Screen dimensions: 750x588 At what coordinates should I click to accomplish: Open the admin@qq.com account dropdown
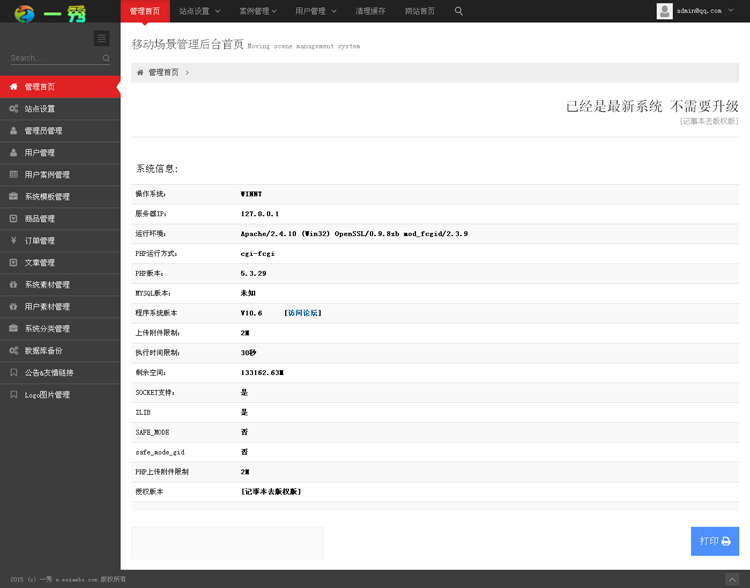point(695,11)
